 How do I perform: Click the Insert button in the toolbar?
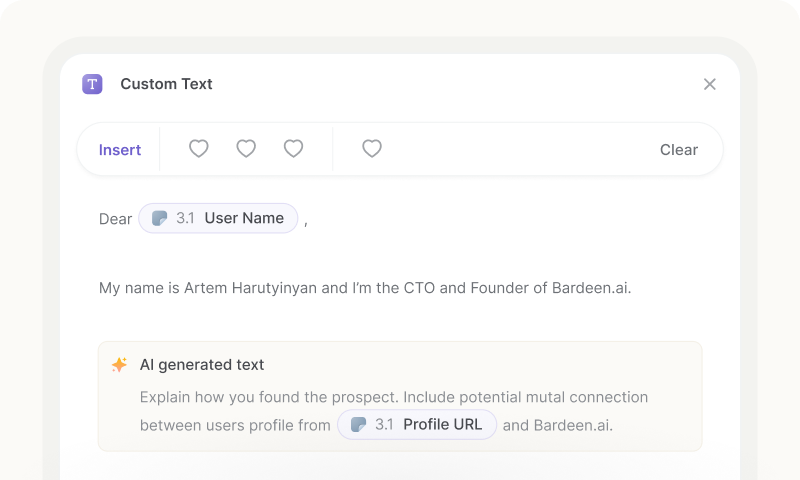coord(120,149)
